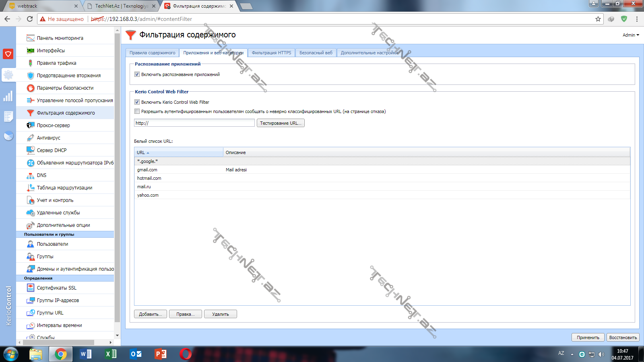Image resolution: width=644 pixels, height=362 pixels.
Task: Open the SSL Certificates icon
Action: pos(31,288)
